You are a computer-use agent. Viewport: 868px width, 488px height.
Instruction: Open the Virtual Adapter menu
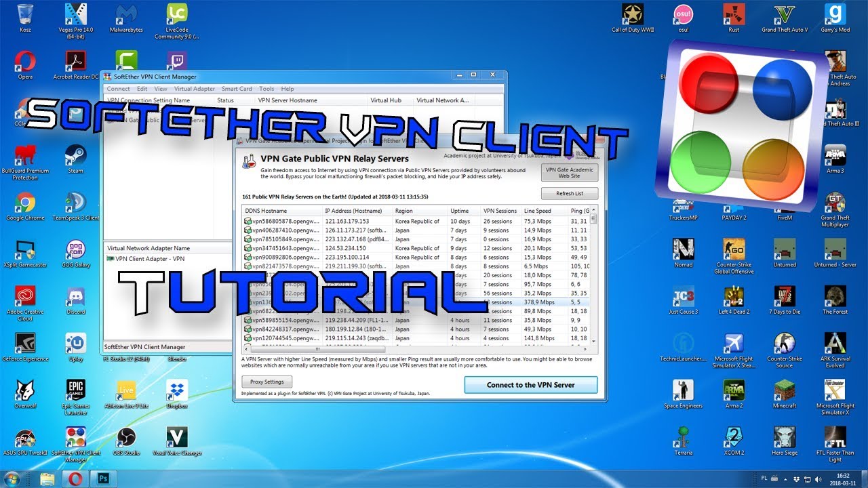194,89
